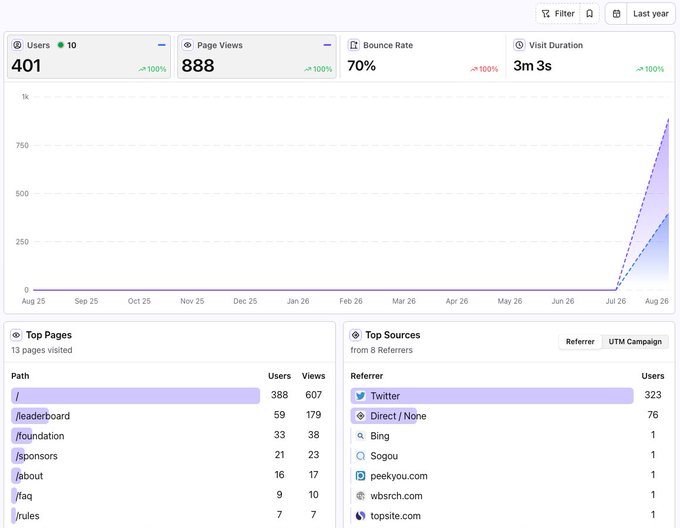Open the Filter button

(558, 14)
